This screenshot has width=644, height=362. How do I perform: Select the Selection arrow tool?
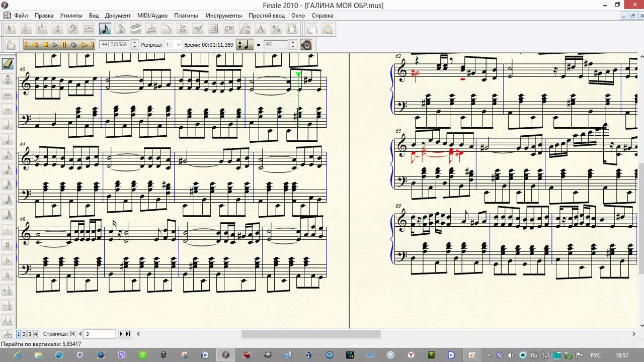point(11,29)
